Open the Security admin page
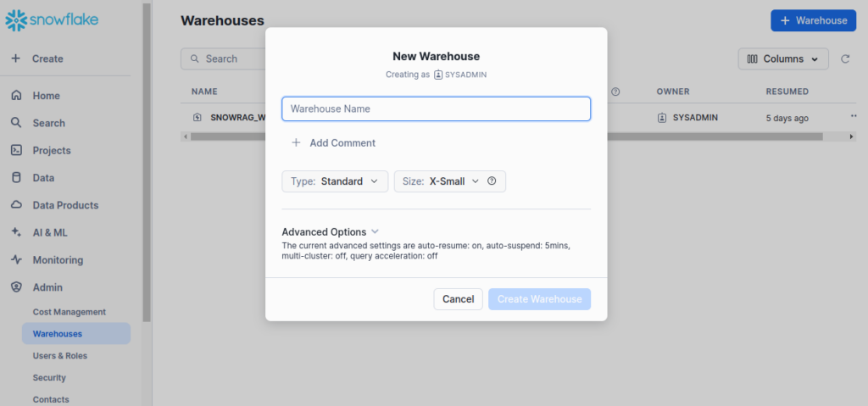868x406 pixels. [49, 378]
